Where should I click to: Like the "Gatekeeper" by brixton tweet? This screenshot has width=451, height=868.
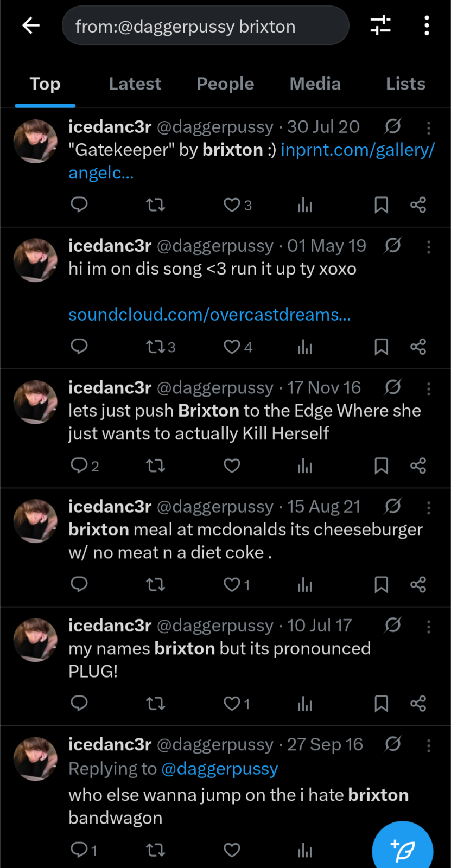[x=232, y=205]
